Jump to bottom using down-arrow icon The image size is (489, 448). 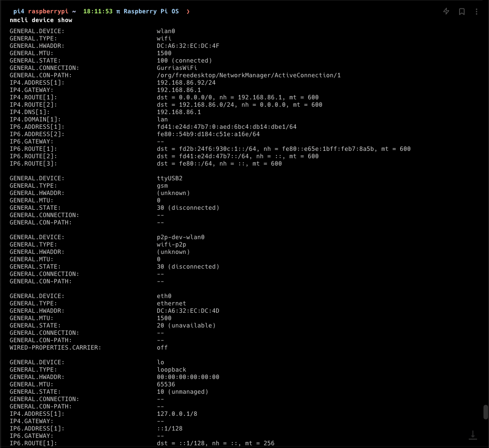[x=473, y=435]
